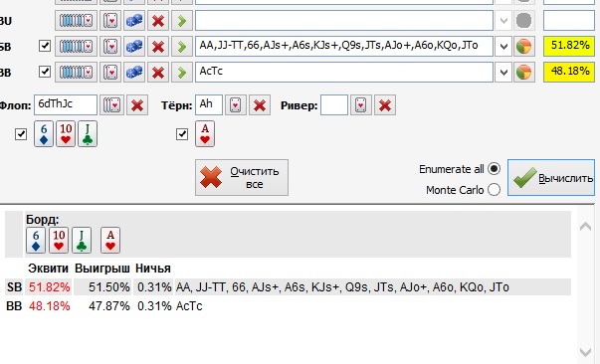Image resolution: width=600 pixels, height=364 pixels.
Task: Click green arrow in BB row
Action: point(182,73)
